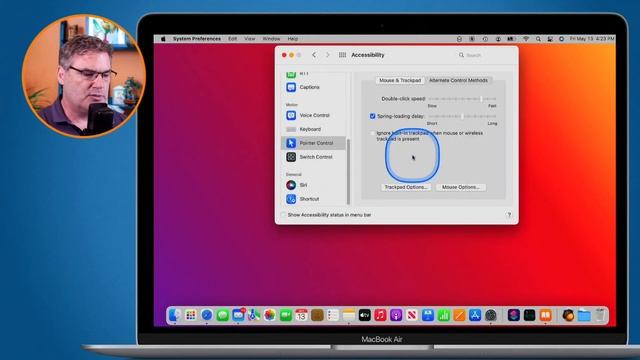Open News from the Dock
The height and width of the screenshot is (360, 640).
(412, 315)
